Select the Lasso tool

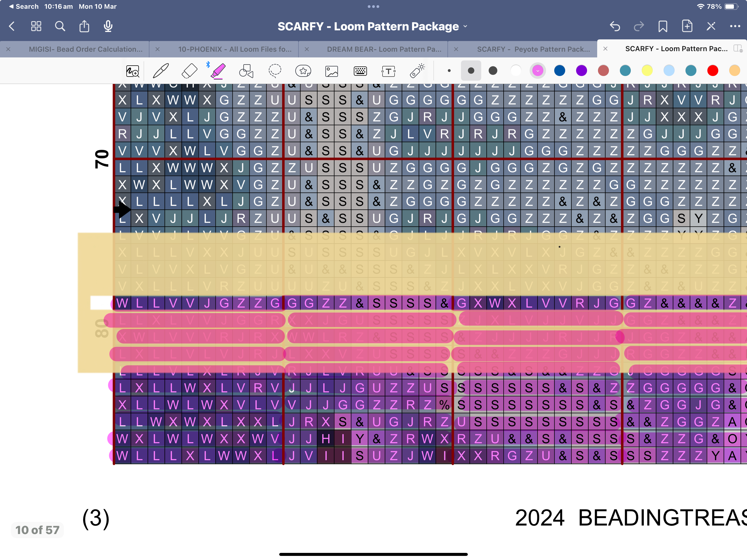click(275, 71)
